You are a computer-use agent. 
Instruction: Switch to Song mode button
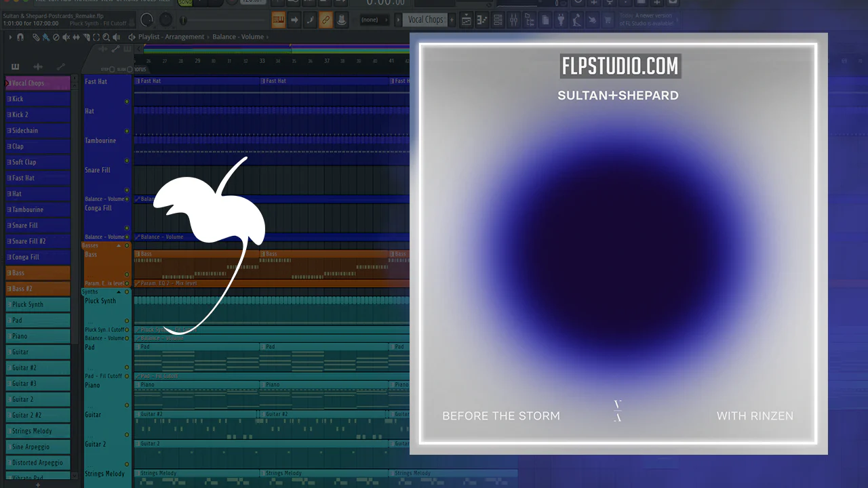pyautogui.click(x=184, y=2)
